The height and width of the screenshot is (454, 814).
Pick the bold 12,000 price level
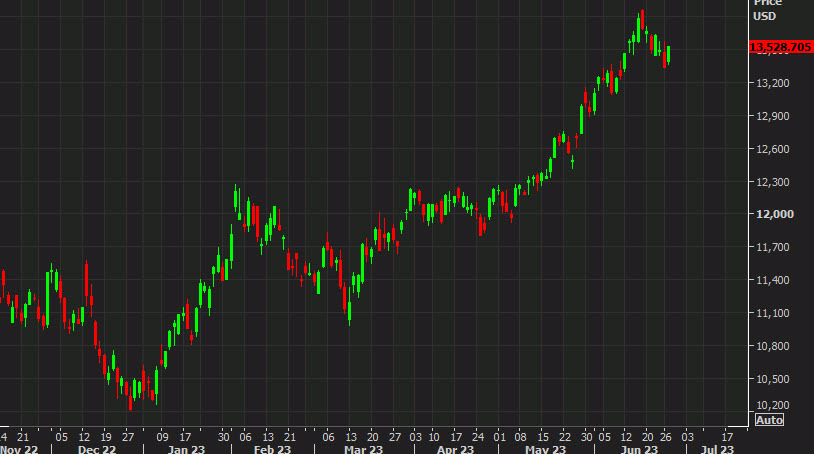coord(775,214)
